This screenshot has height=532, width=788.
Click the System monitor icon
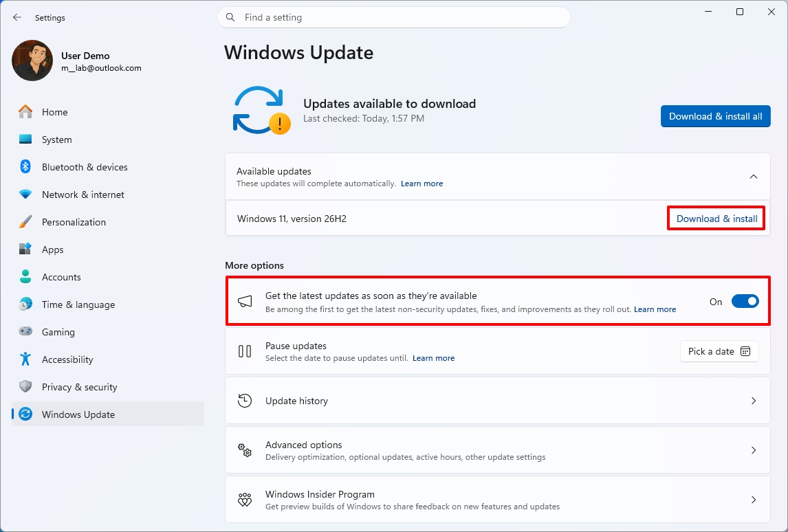pos(25,139)
